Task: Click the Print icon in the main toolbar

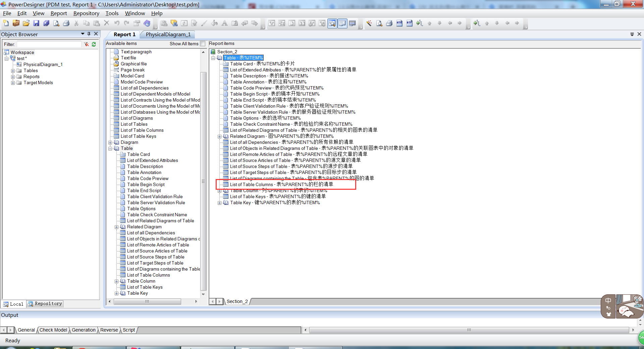Action: coord(66,23)
